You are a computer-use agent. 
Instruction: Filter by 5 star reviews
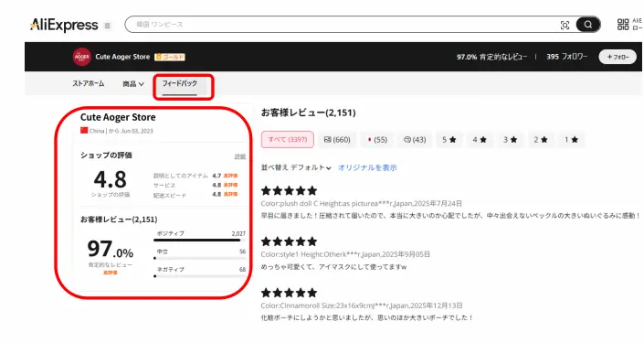pyautogui.click(x=449, y=140)
